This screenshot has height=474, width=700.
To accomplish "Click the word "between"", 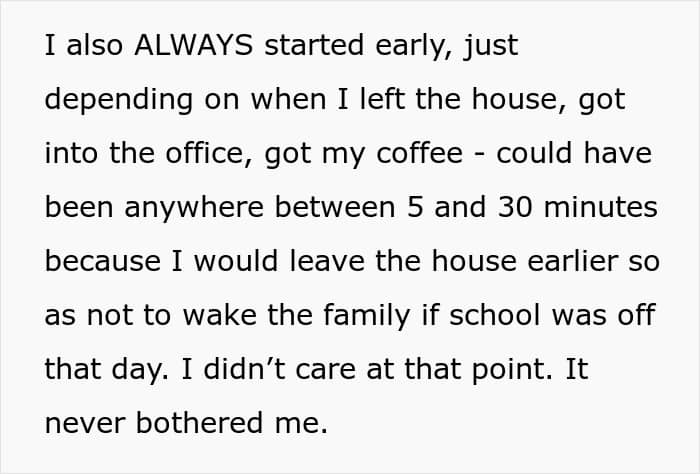I will (335, 207).
